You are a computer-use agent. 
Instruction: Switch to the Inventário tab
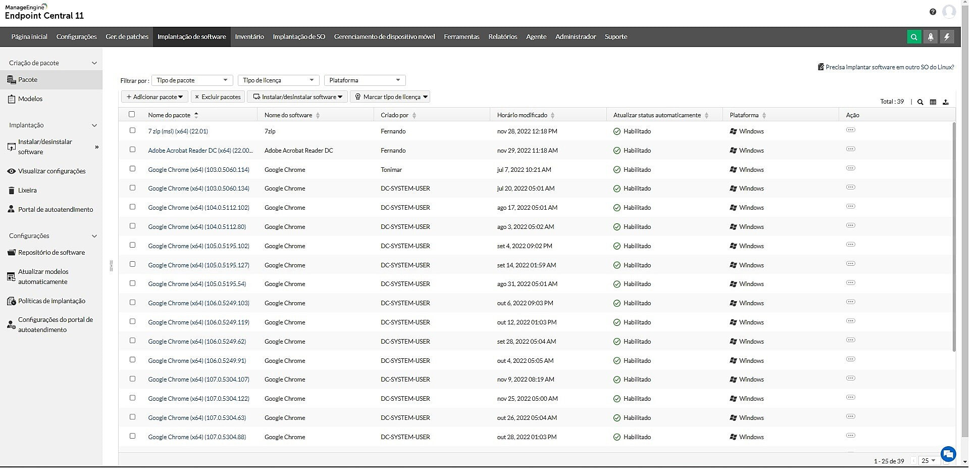click(249, 37)
